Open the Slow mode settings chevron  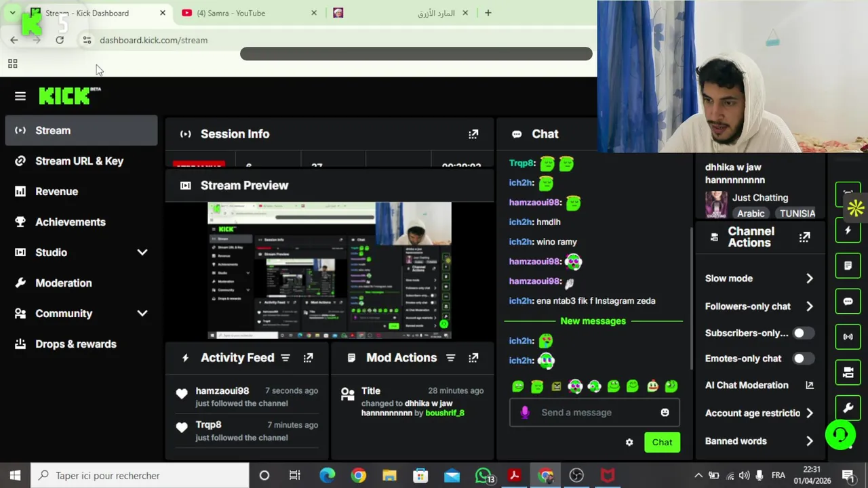[x=809, y=279]
